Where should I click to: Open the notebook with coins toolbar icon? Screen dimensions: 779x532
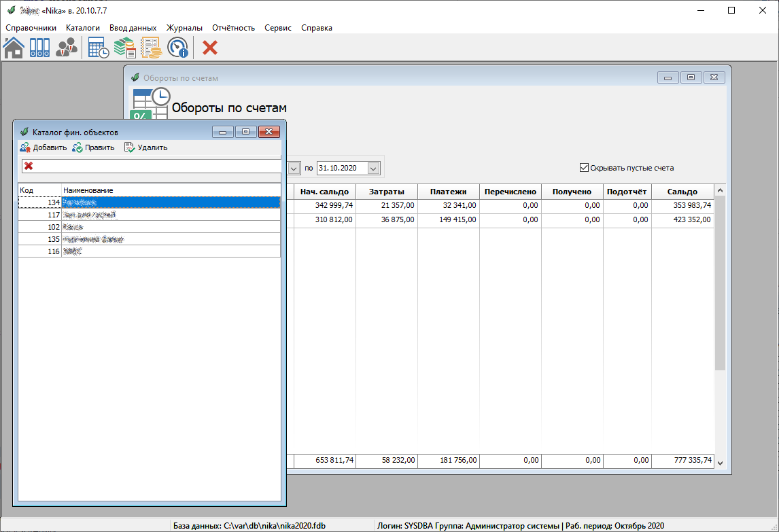(x=151, y=48)
